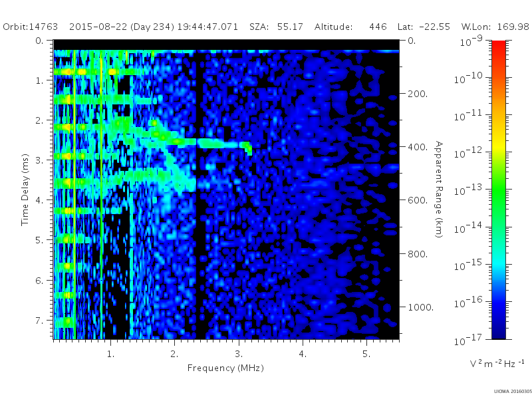532x399 pixels.
Task: Click the 4. tick label on frequency axis
Action: 303,354
